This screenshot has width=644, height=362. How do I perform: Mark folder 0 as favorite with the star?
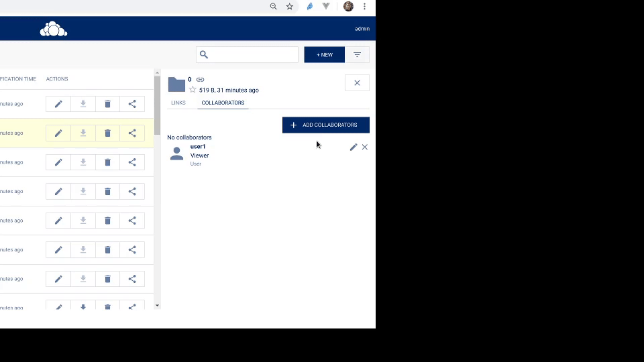pyautogui.click(x=193, y=89)
